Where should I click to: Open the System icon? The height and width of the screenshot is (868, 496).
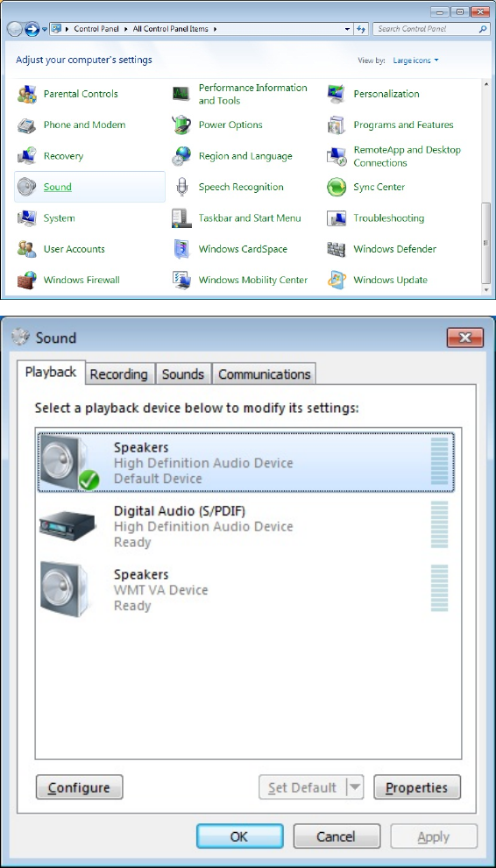26,218
